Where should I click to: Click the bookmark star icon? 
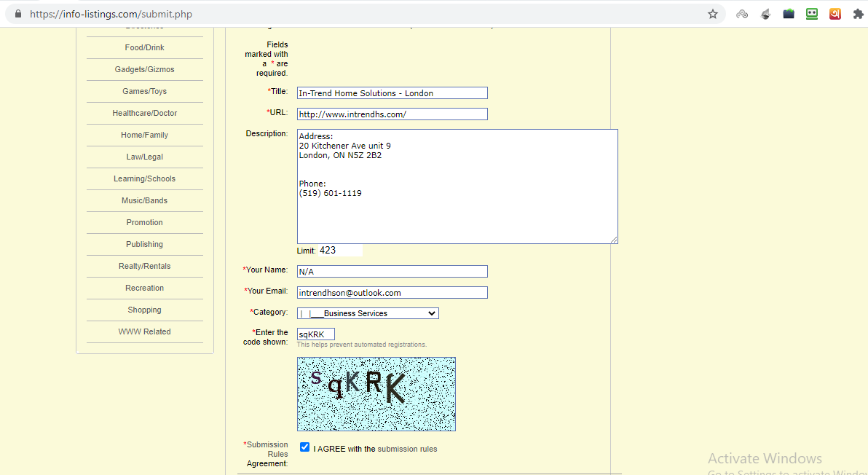coord(712,14)
